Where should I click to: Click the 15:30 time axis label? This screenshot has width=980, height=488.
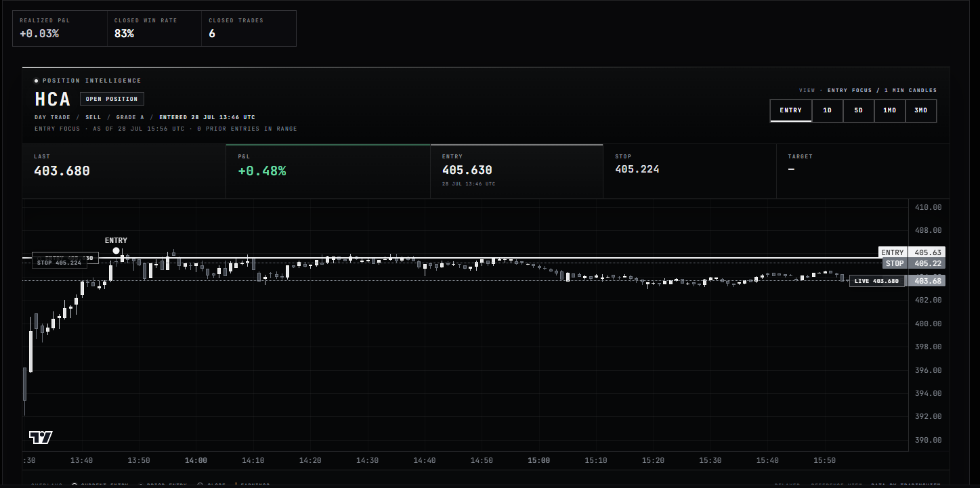tap(710, 460)
